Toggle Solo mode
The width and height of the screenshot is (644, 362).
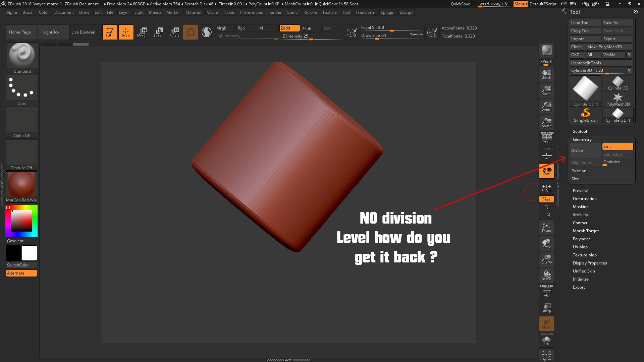(546, 340)
